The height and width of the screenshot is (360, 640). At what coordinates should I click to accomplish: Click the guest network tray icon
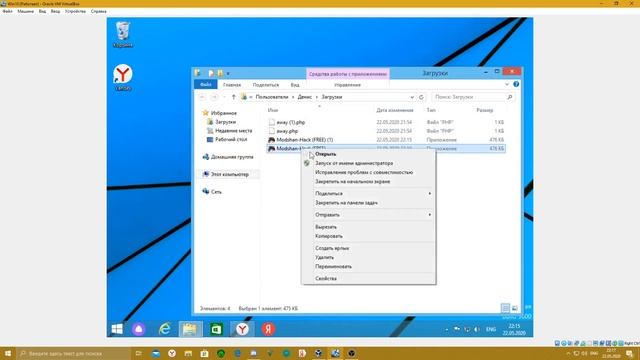click(x=467, y=329)
